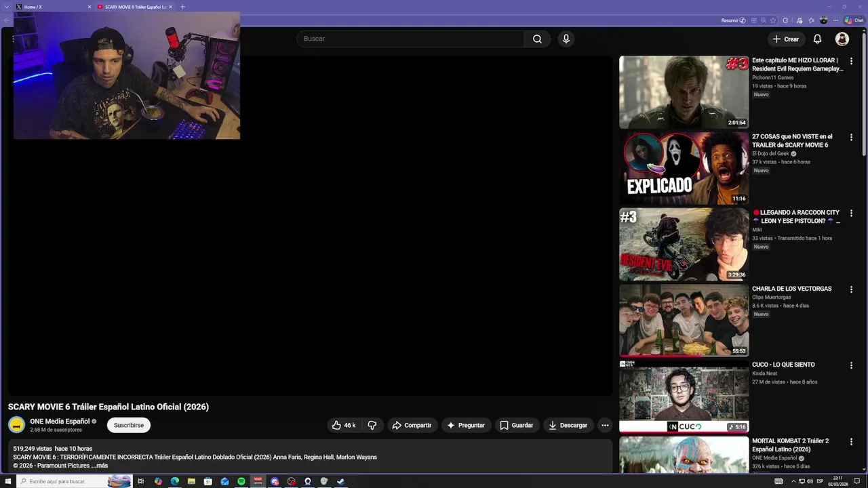Toggle Guardar to save the video
This screenshot has height=488, width=868.
517,426
